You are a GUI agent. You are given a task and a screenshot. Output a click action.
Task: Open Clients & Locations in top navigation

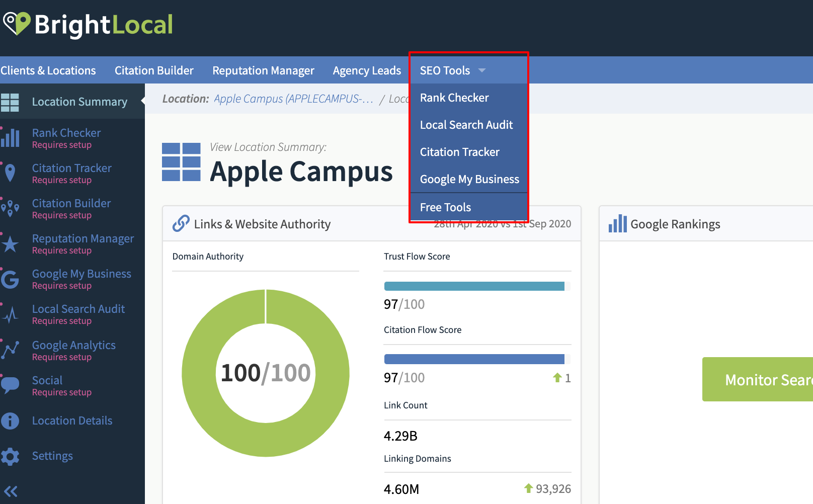pyautogui.click(x=48, y=70)
